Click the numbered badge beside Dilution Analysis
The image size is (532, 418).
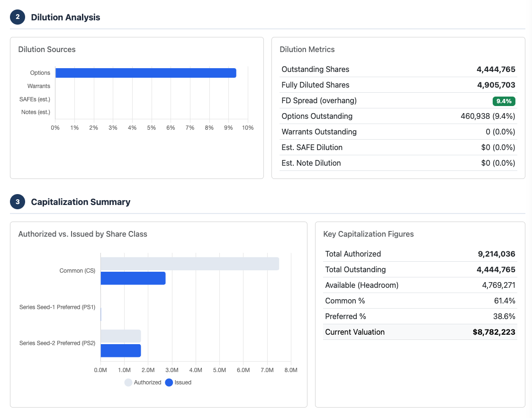pyautogui.click(x=18, y=17)
